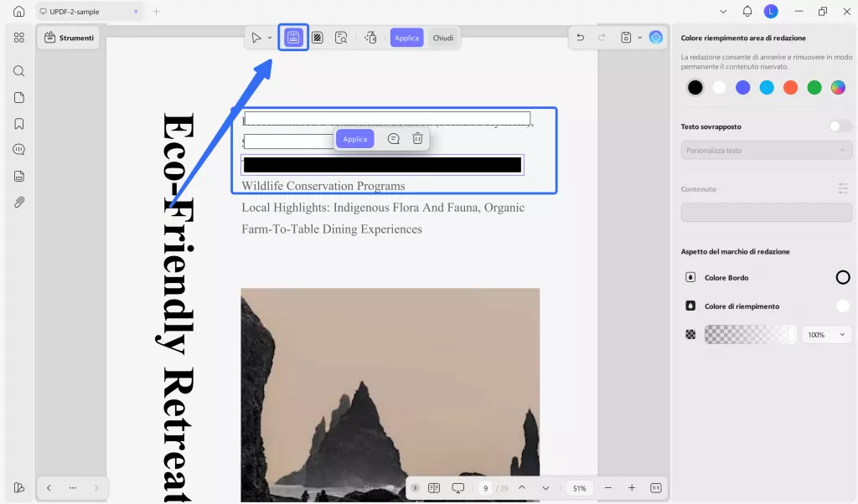
Task: Open the Strumenti menu
Action: coord(68,37)
